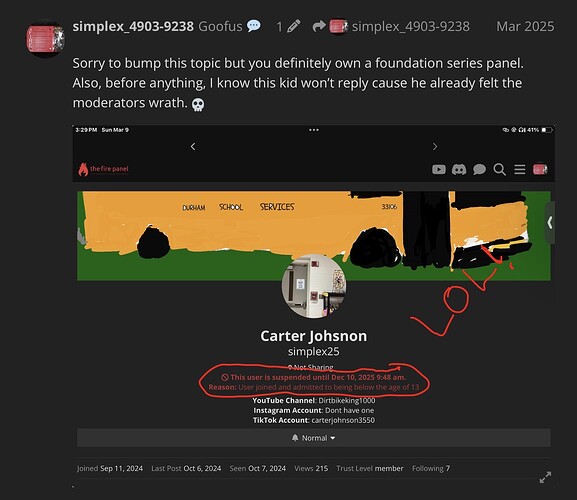Open the three-dots menu at top
Screen dimensions: 577x500
pyautogui.click(x=314, y=130)
